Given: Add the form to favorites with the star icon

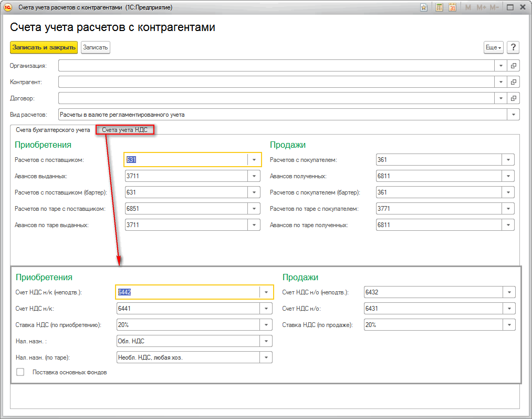Looking at the screenshot, I should 424,7.
